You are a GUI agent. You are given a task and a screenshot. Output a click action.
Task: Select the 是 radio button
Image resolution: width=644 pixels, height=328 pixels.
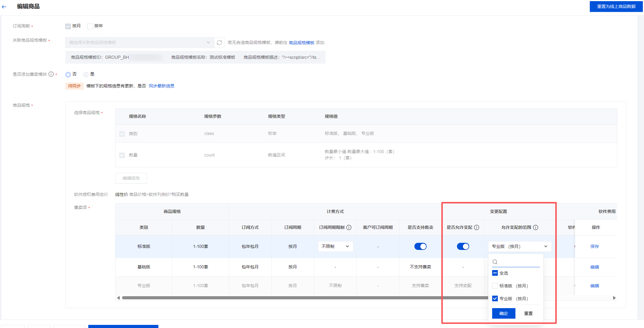[86, 74]
